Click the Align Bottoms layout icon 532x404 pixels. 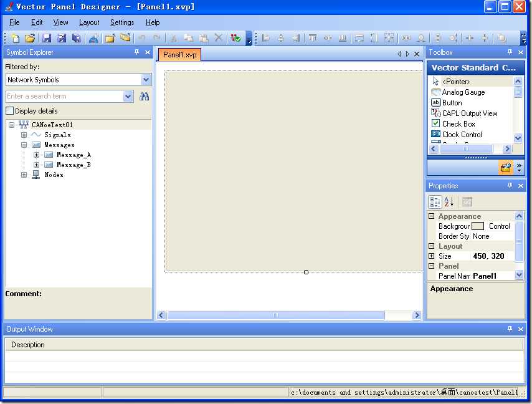click(x=343, y=39)
